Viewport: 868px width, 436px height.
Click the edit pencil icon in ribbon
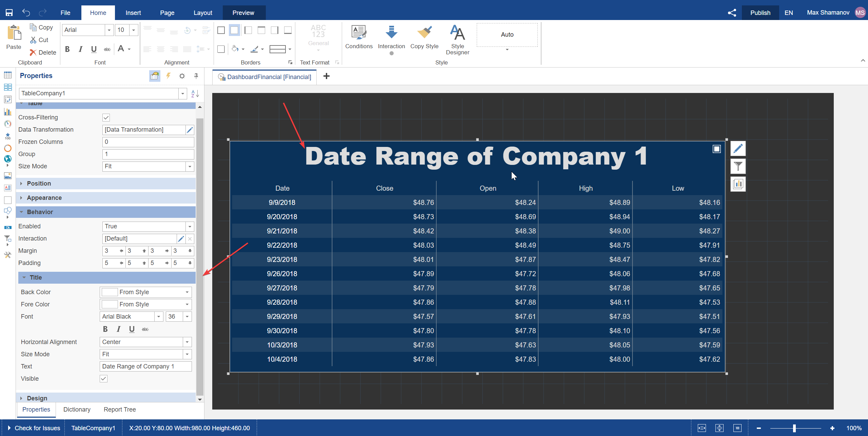(738, 149)
